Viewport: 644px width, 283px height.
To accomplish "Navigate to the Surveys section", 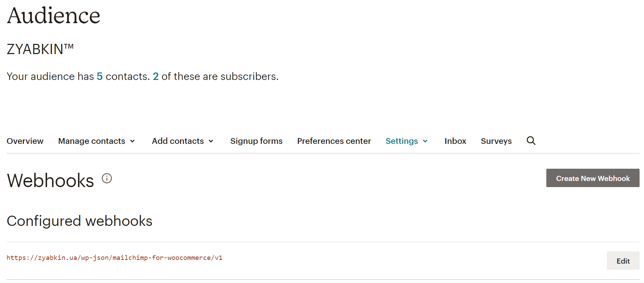I will [x=496, y=140].
